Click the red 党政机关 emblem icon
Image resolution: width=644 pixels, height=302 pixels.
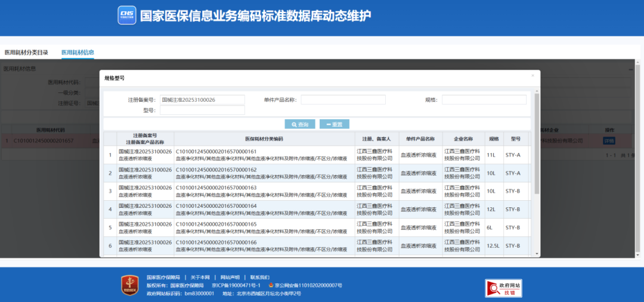(129, 285)
